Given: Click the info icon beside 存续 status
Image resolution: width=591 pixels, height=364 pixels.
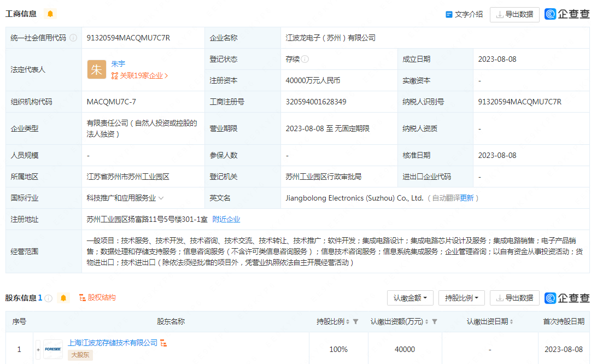Looking at the screenshot, I should point(305,59).
